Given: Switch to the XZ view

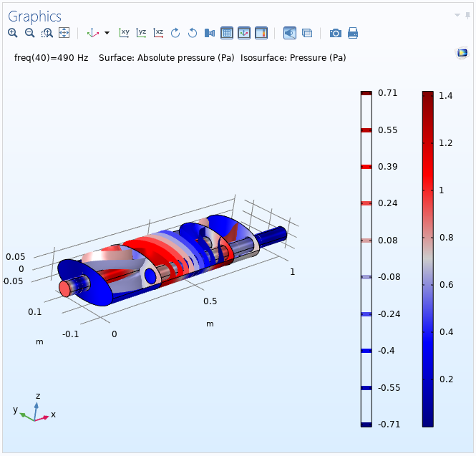Looking at the screenshot, I should (158, 33).
